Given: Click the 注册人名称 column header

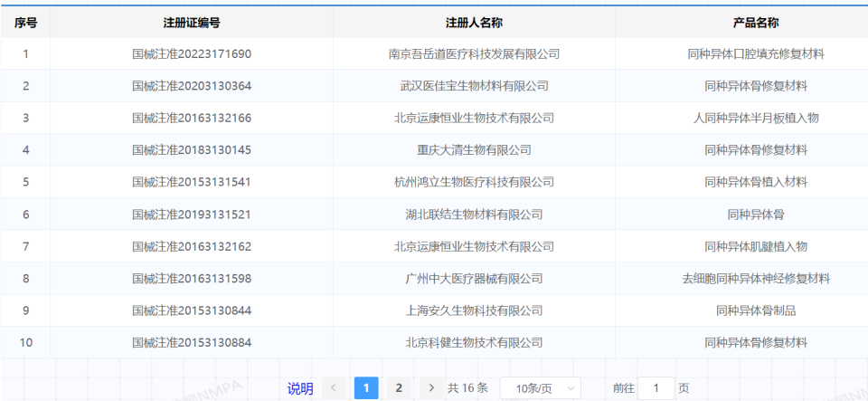Looking at the screenshot, I should pyautogui.click(x=474, y=23).
